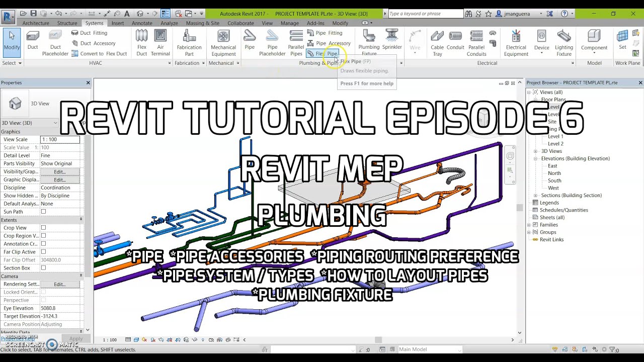Select the Fabrication Part tool

[x=189, y=42]
